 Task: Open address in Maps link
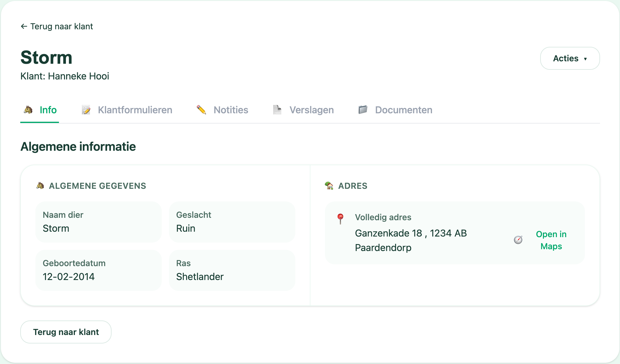click(x=551, y=240)
